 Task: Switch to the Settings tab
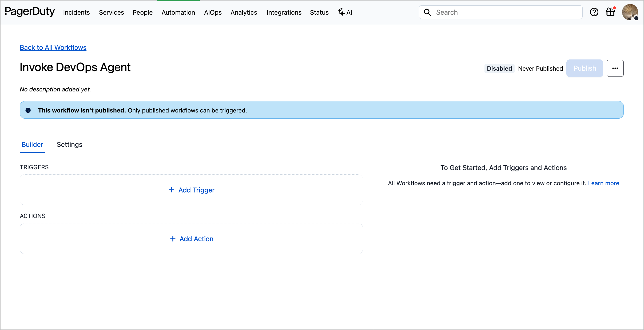[69, 144]
